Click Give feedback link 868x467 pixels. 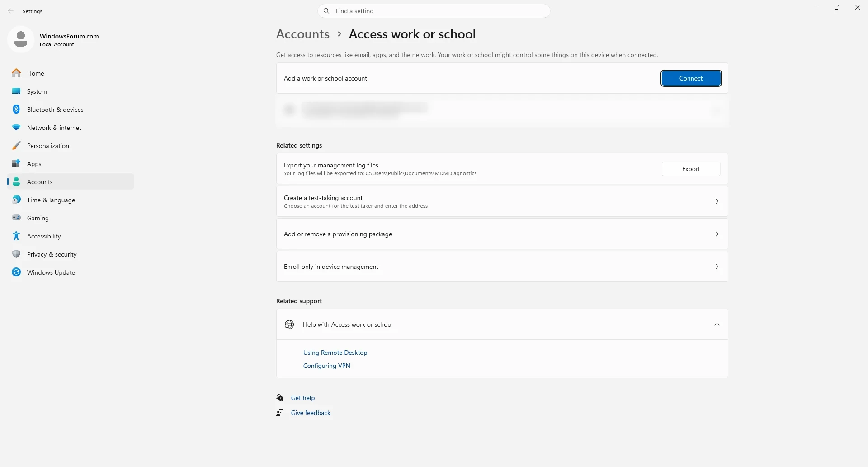coord(311,413)
